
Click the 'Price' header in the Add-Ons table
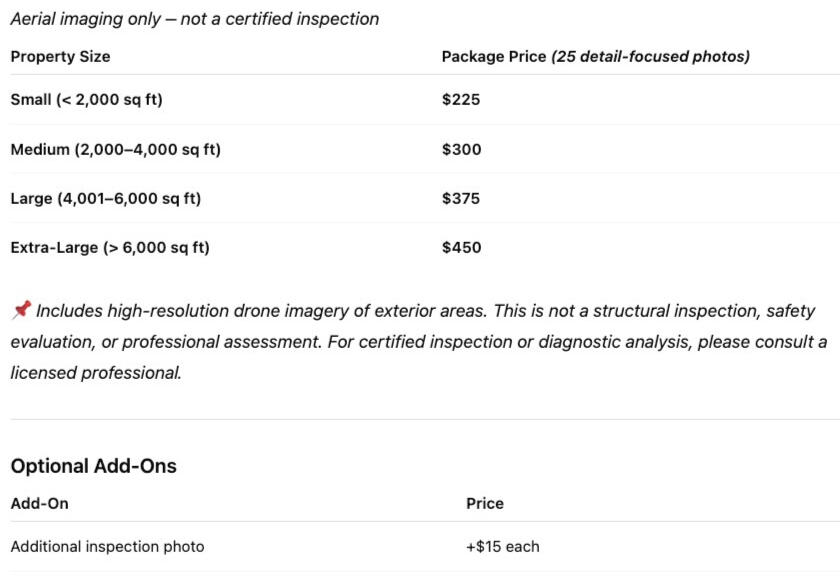point(485,504)
